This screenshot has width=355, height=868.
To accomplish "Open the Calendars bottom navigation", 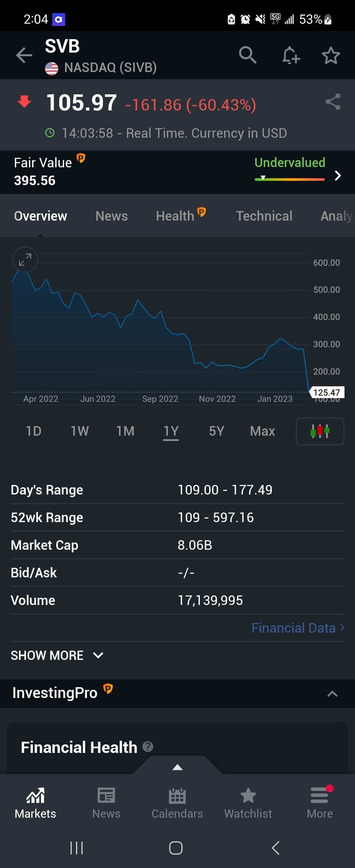I will 177,803.
